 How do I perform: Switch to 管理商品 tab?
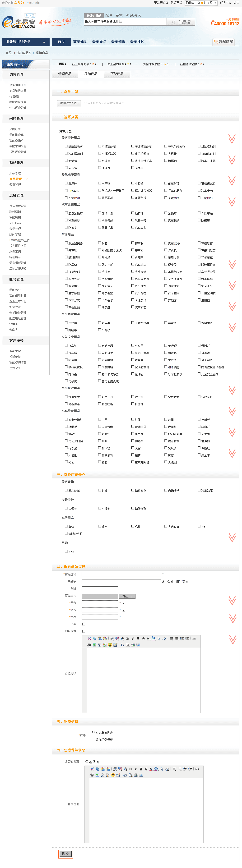click(x=65, y=74)
